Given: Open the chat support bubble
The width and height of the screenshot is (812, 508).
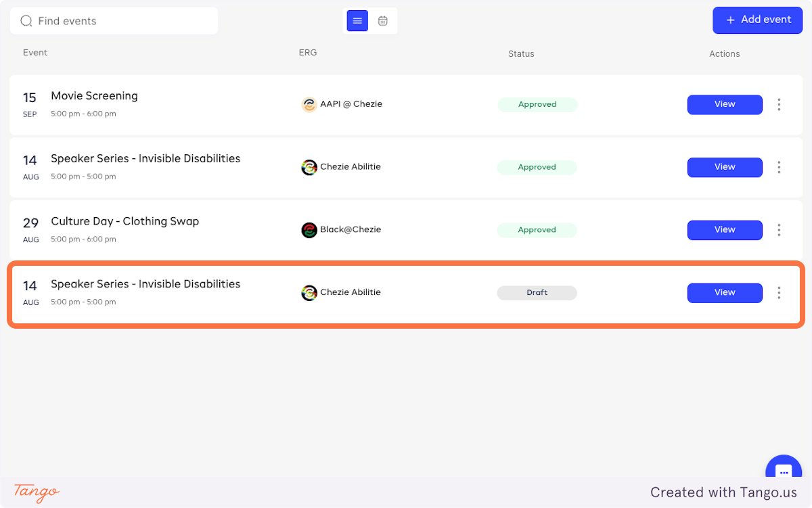Looking at the screenshot, I should tap(783, 472).
